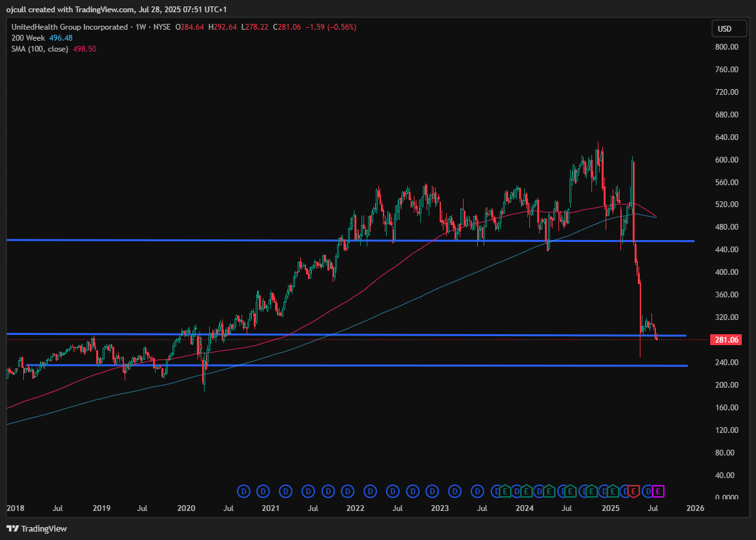Click the rightmost green earnings marker

pos(613,491)
